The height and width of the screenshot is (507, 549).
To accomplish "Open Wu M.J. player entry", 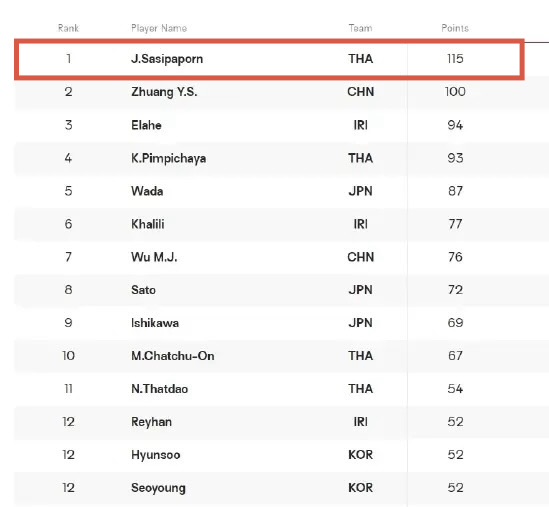I will point(154,257).
